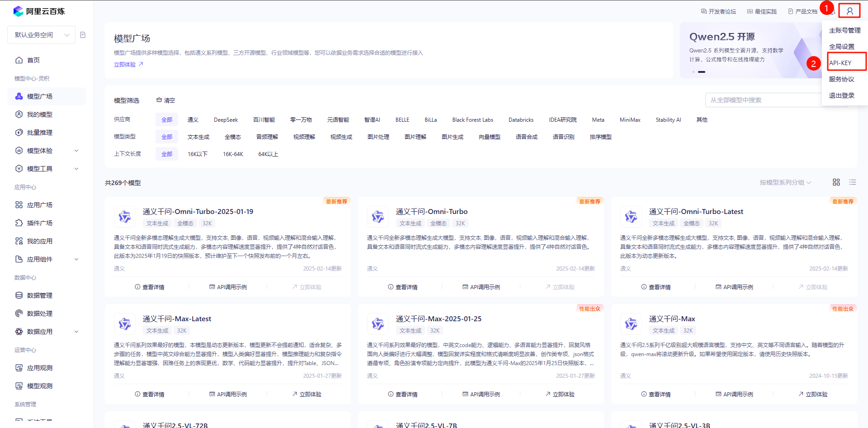
Task: Open 模型观测 in the sidebar
Action: (47, 386)
